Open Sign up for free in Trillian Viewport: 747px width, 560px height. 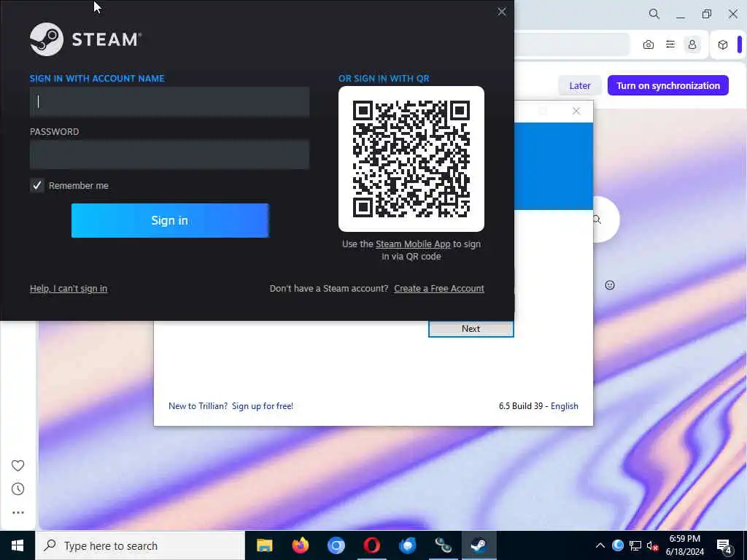(x=263, y=406)
